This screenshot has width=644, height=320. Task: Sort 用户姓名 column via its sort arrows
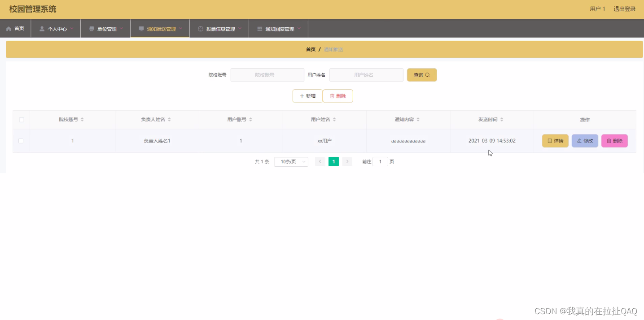[334, 120]
